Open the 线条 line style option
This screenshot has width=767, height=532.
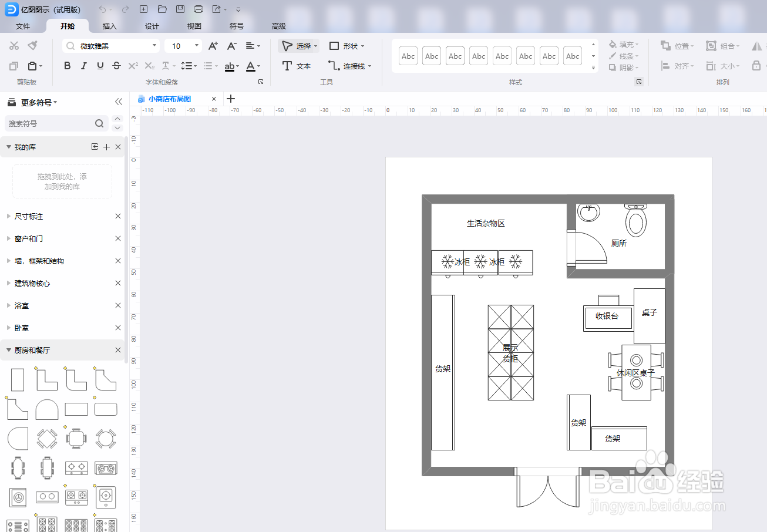pyautogui.click(x=623, y=56)
